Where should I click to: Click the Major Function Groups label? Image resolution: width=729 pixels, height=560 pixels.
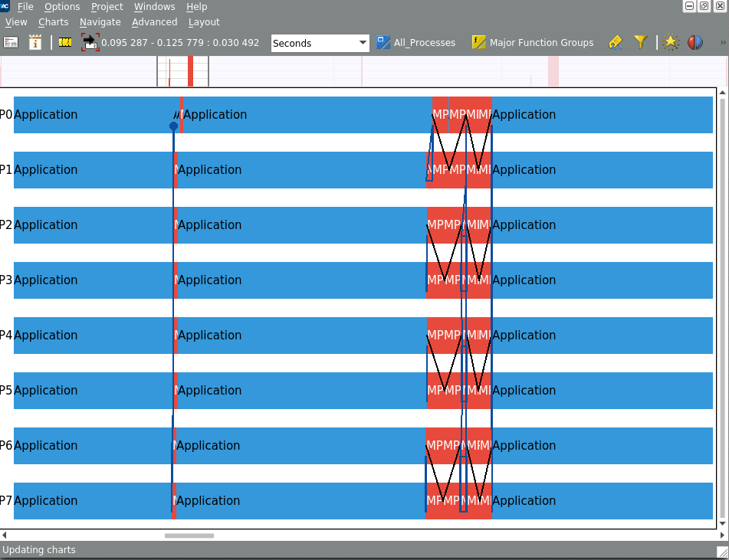tap(542, 43)
